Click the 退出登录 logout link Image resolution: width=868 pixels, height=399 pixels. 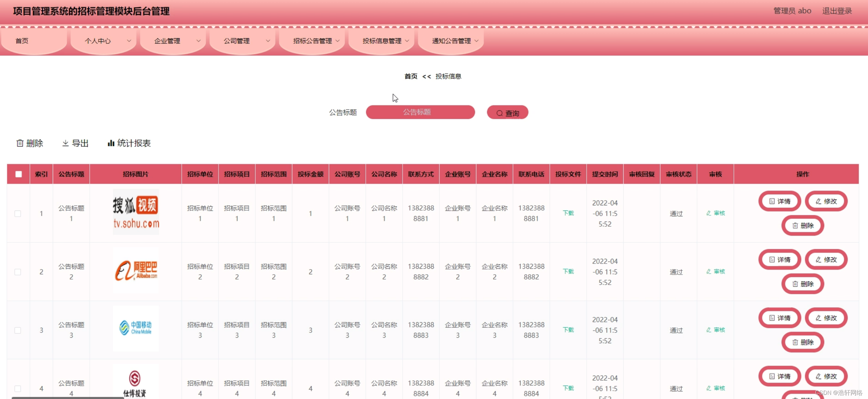point(837,11)
